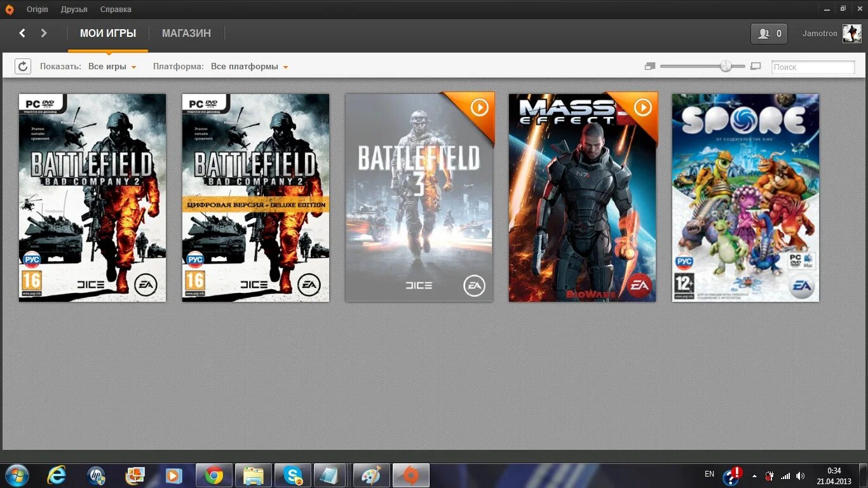Click the EN language indicator
This screenshot has height=488, width=868.
click(x=709, y=474)
